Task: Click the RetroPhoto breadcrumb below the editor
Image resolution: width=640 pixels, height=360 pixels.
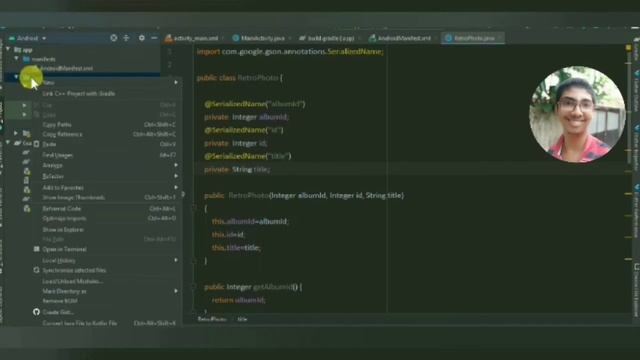Action: [x=212, y=319]
